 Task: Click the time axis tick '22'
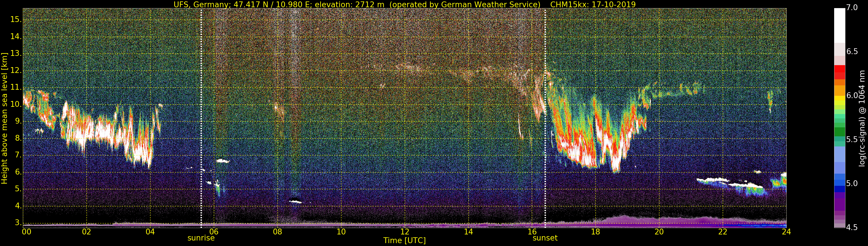pyautogui.click(x=723, y=232)
